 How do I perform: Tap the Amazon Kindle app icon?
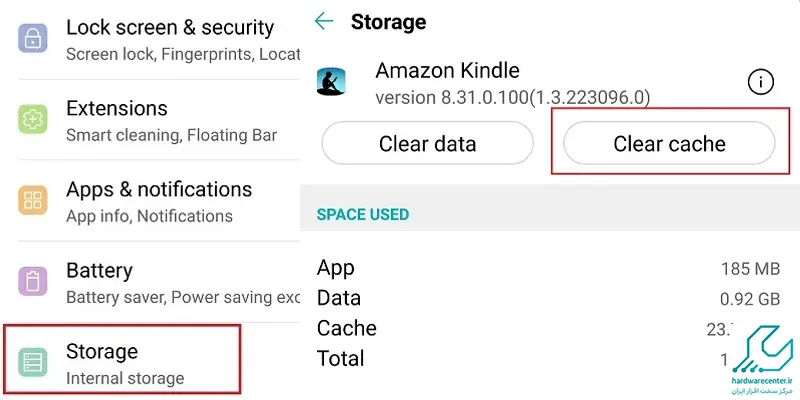tap(331, 82)
